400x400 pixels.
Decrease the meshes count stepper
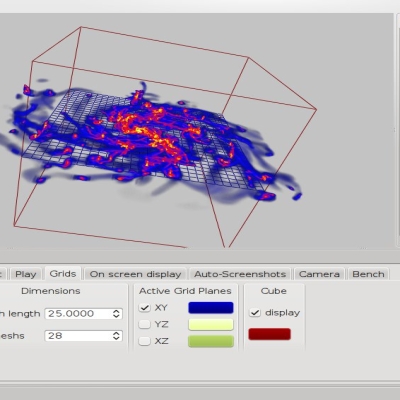click(x=116, y=338)
